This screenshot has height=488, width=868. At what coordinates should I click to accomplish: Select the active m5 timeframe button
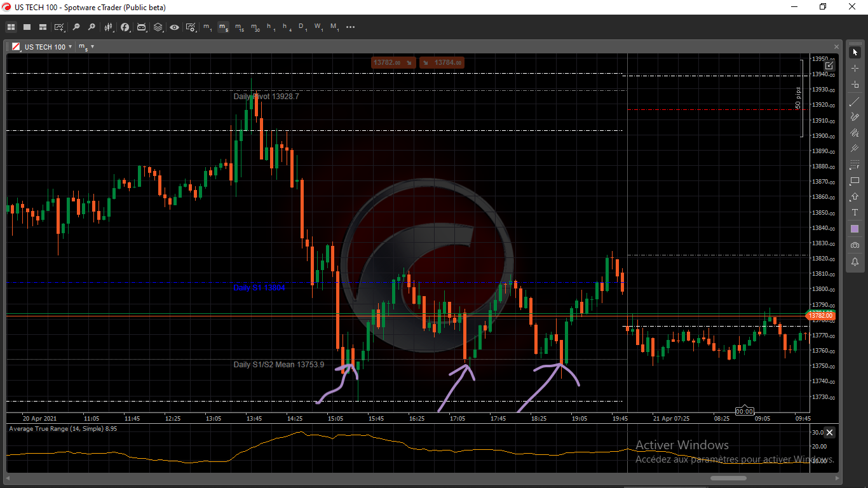223,27
